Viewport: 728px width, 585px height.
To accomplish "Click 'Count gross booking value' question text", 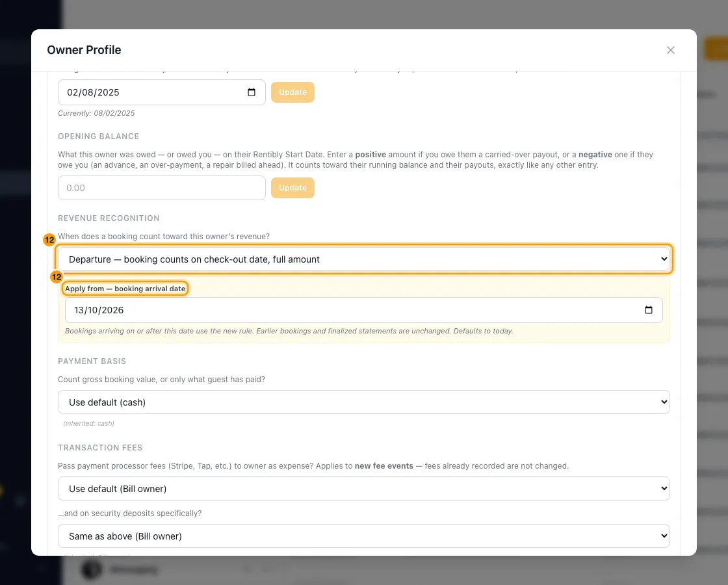I will pyautogui.click(x=162, y=380).
